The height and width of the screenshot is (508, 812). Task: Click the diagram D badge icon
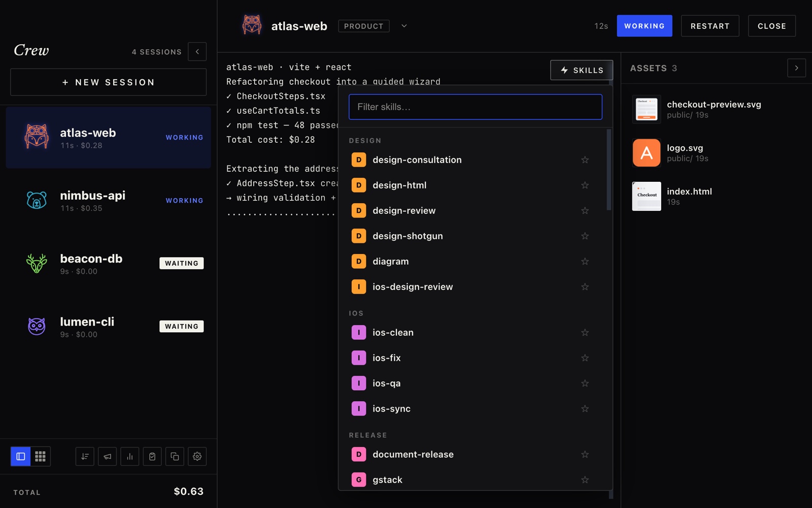tap(359, 261)
